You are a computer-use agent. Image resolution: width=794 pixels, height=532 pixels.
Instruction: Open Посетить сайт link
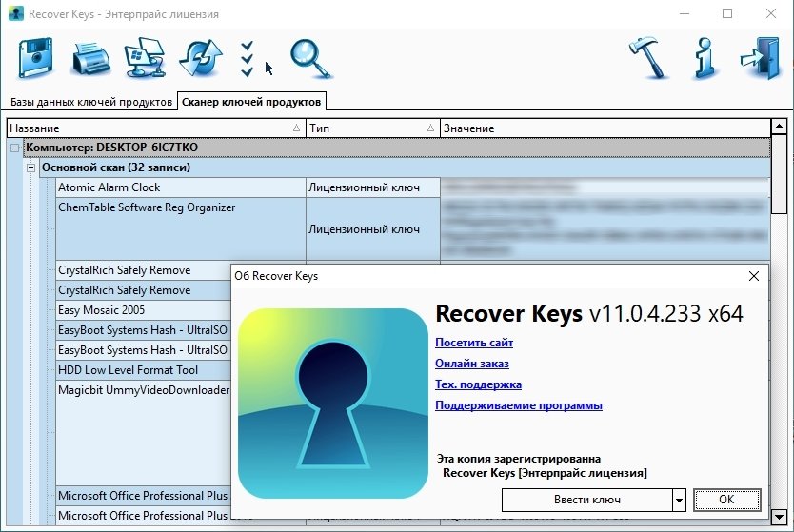[474, 343]
